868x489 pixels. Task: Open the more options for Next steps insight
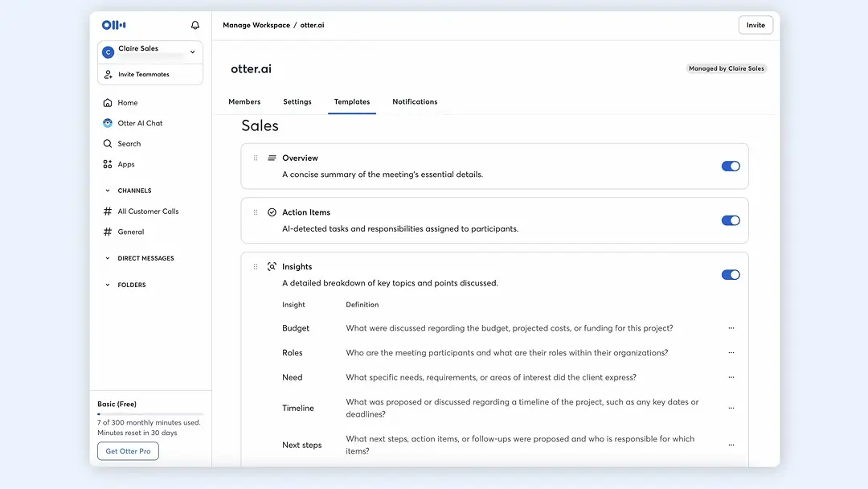(731, 445)
